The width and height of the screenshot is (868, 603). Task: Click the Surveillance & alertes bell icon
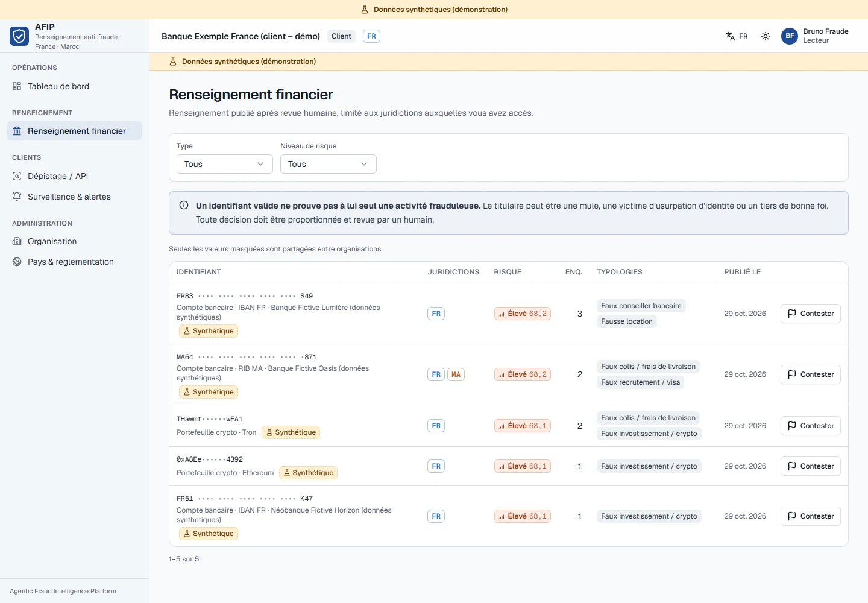(x=17, y=197)
